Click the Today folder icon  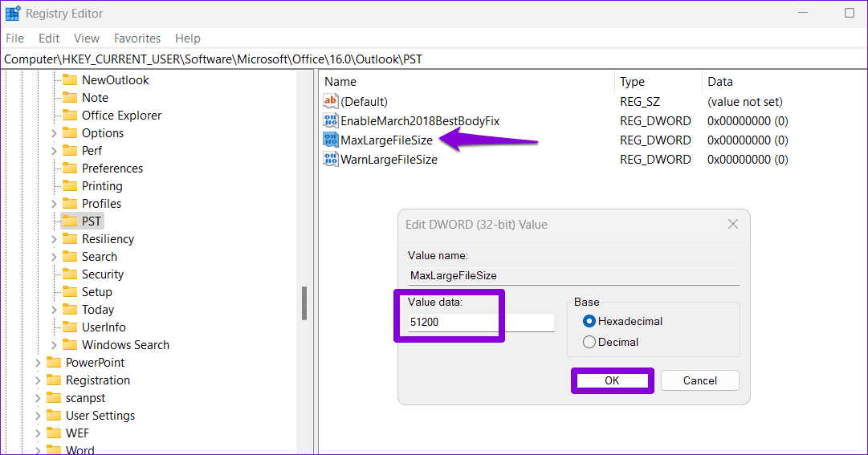pyautogui.click(x=70, y=310)
